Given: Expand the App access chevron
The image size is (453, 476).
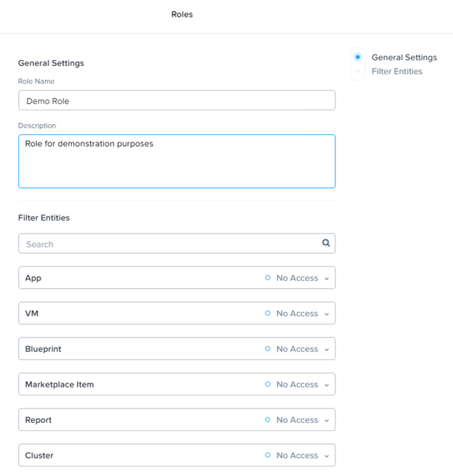Looking at the screenshot, I should [x=327, y=279].
